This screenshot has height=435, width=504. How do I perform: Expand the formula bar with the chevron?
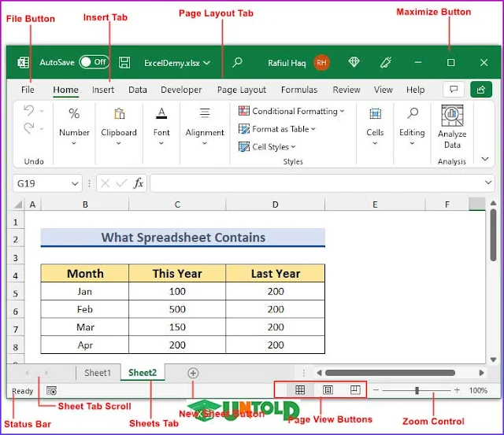pyautogui.click(x=488, y=182)
